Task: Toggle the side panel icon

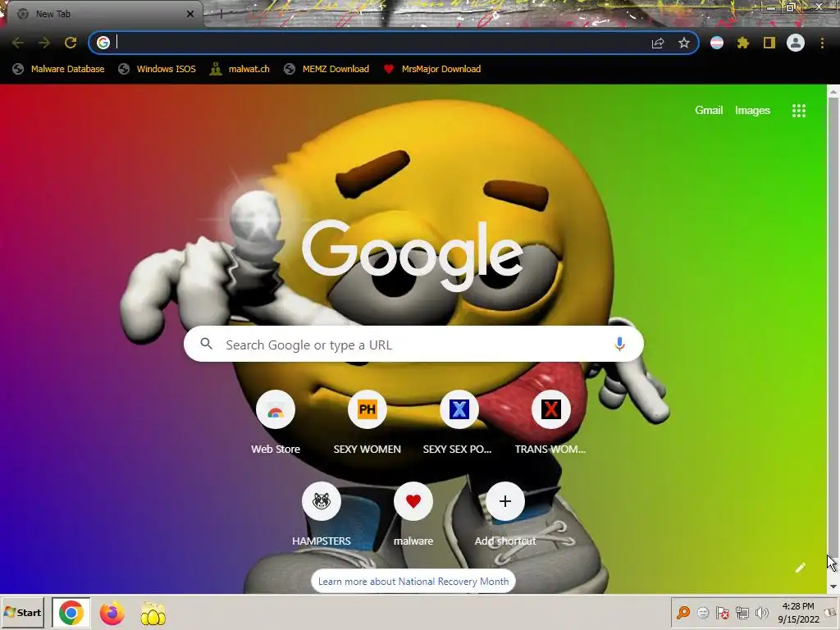Action: [769, 43]
